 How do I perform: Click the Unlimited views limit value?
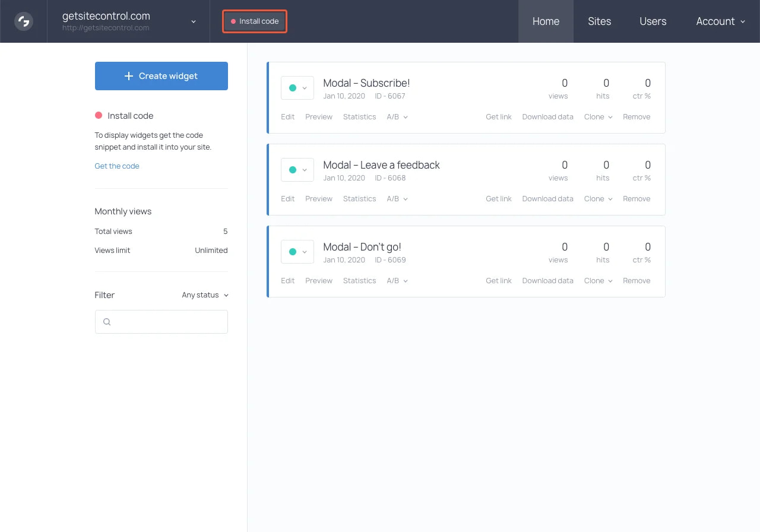(x=211, y=251)
